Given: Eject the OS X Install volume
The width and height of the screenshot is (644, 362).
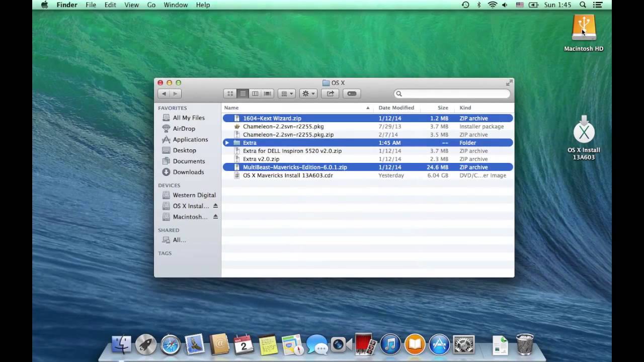Looking at the screenshot, I should (215, 206).
